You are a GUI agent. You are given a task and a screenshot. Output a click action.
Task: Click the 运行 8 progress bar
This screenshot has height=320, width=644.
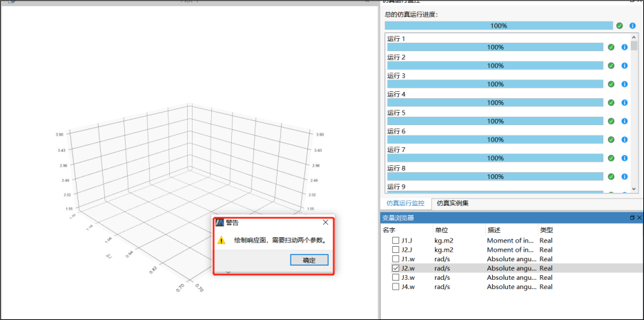(495, 176)
